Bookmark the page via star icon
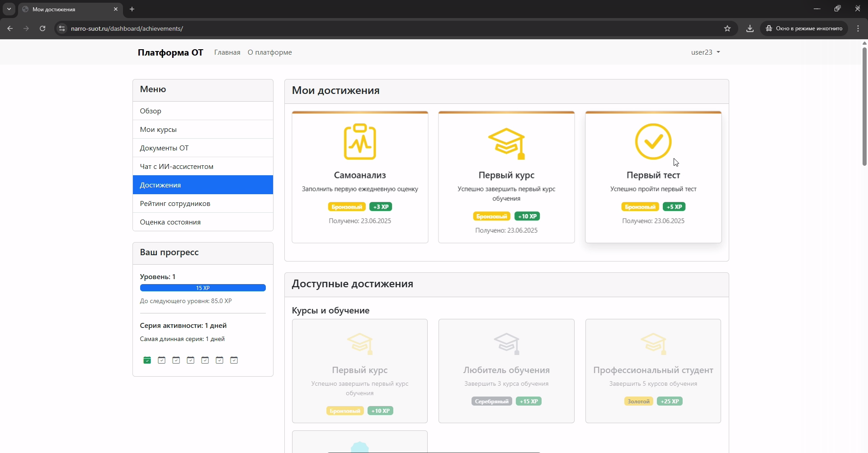 click(x=727, y=28)
